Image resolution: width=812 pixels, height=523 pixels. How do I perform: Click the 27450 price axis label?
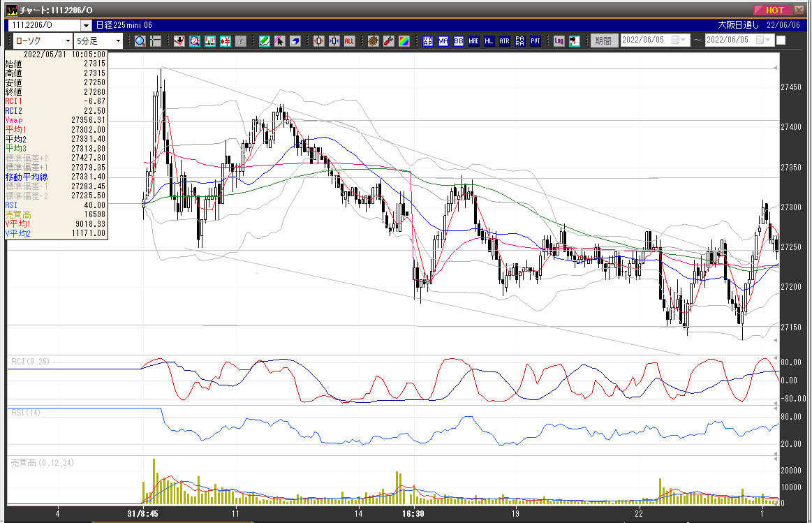click(x=791, y=87)
